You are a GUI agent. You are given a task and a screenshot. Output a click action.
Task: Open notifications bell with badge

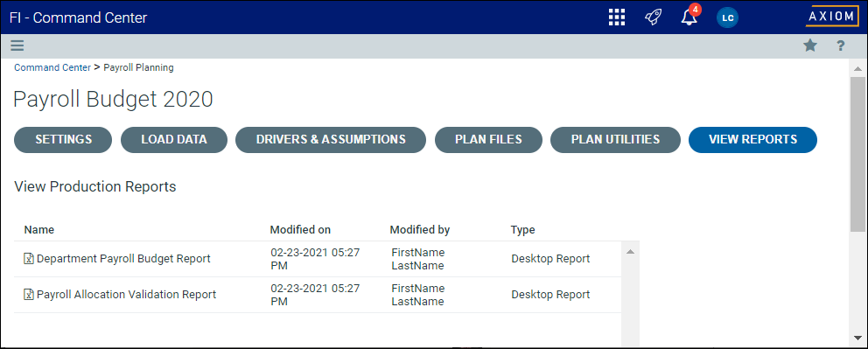[x=689, y=16]
